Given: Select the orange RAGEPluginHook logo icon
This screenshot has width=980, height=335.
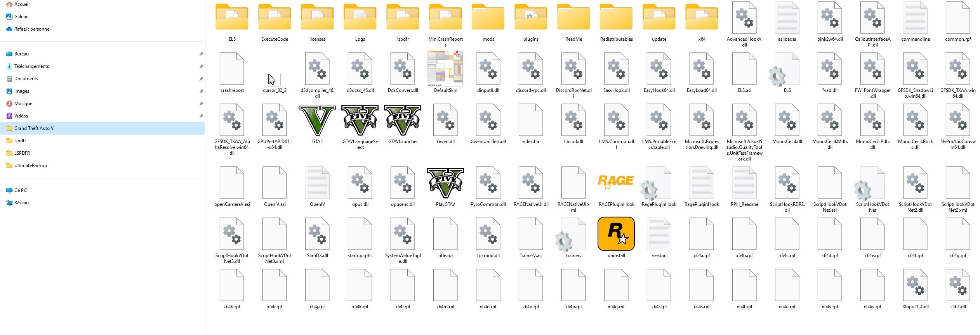Looking at the screenshot, I should tap(616, 182).
